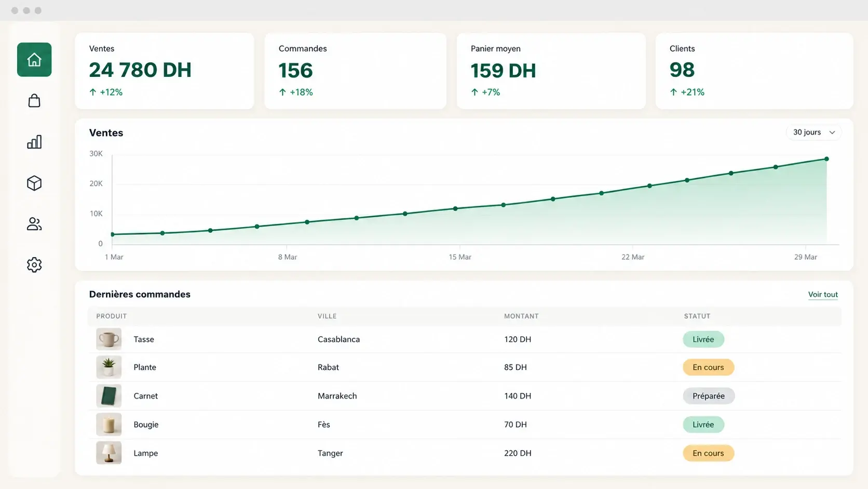Open the settings gear icon
Screen dimensions: 868x489
[34, 265]
